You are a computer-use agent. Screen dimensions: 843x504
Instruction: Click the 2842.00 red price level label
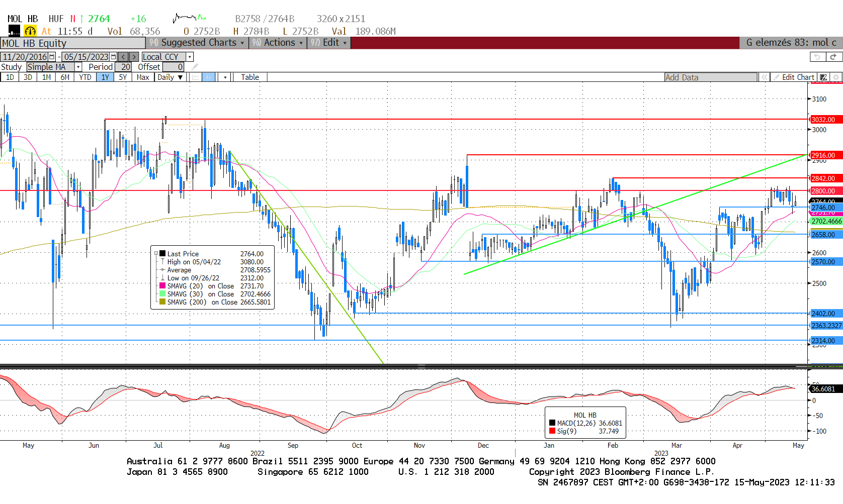826,178
